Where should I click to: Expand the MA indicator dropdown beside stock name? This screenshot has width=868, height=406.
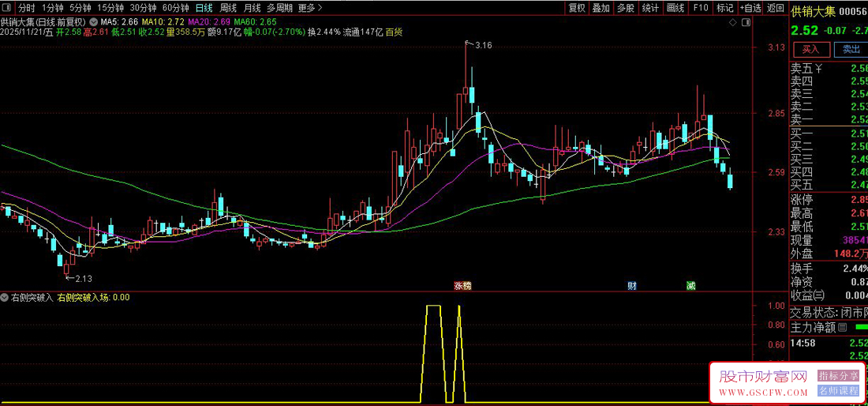95,22
